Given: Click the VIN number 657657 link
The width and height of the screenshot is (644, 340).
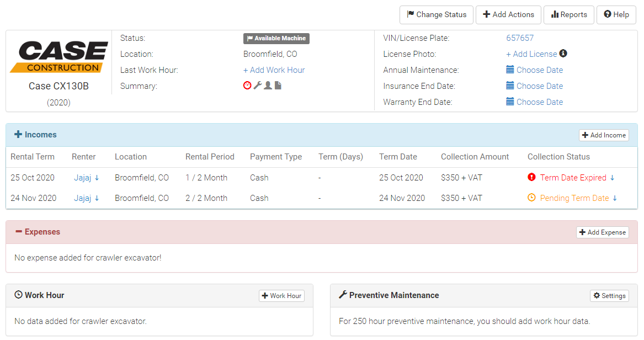Looking at the screenshot, I should pyautogui.click(x=520, y=38).
